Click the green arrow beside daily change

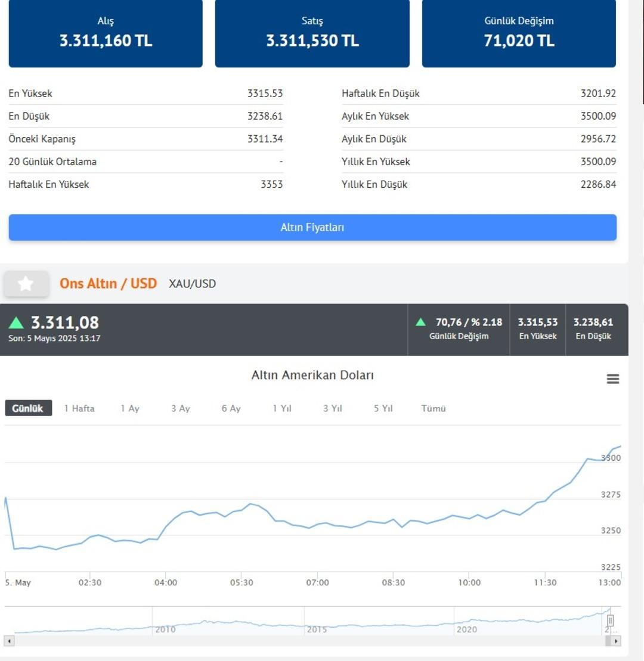point(420,322)
